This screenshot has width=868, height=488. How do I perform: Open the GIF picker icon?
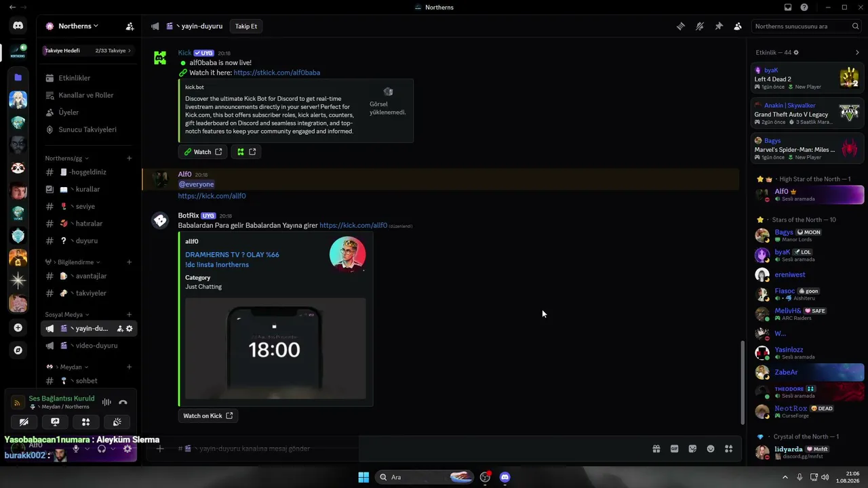click(674, 449)
